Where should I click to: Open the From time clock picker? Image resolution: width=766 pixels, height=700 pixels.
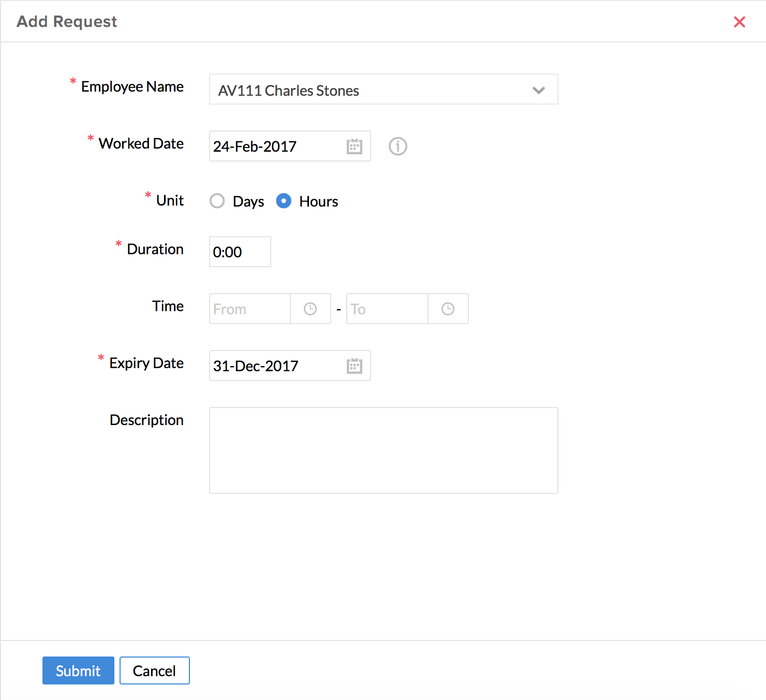[x=310, y=309]
